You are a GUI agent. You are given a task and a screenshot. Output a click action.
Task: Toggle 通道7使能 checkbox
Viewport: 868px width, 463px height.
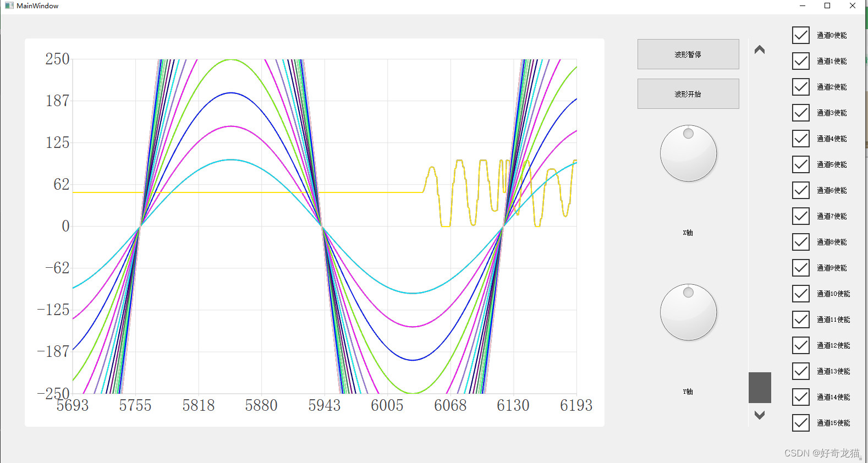(801, 216)
